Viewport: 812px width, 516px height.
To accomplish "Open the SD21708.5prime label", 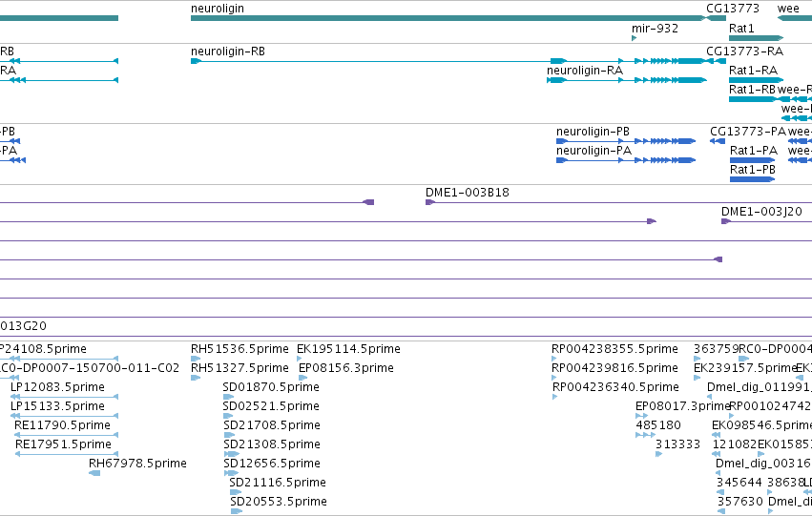I will pos(271,425).
